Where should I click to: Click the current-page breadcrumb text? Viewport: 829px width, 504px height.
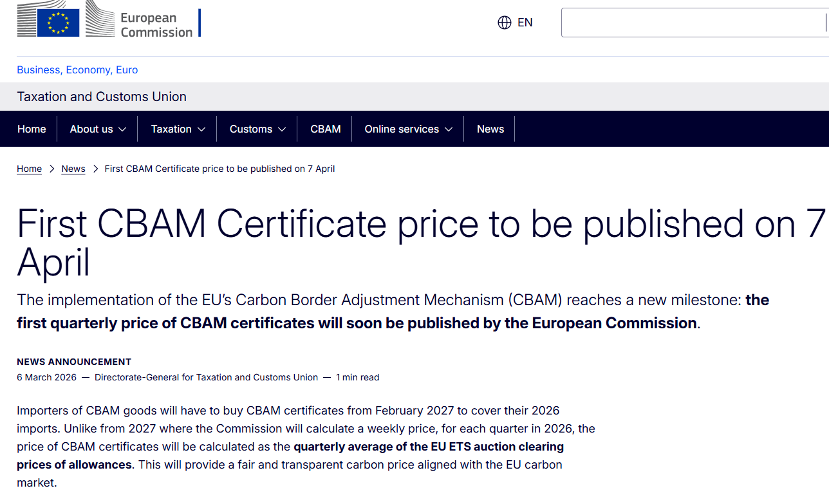point(219,169)
